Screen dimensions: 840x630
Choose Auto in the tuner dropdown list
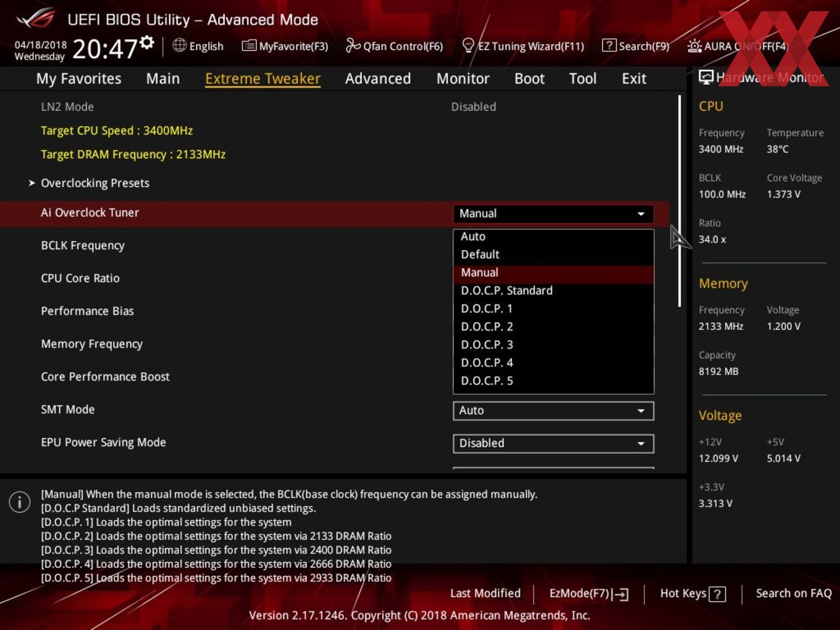click(x=553, y=237)
